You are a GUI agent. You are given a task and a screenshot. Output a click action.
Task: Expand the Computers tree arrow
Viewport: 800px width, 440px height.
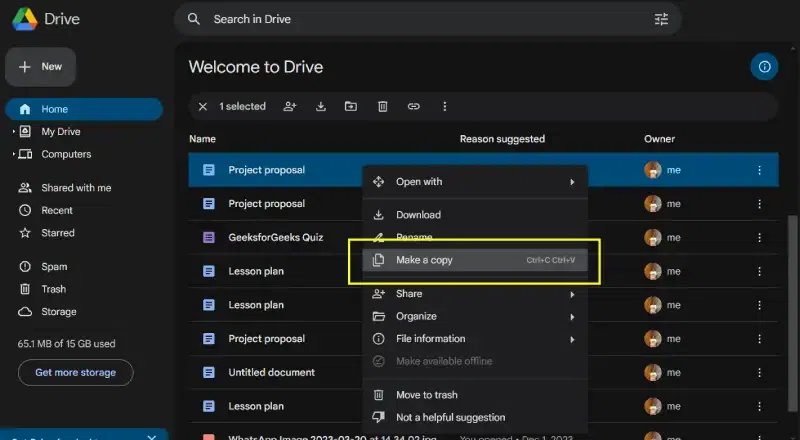[x=13, y=154]
